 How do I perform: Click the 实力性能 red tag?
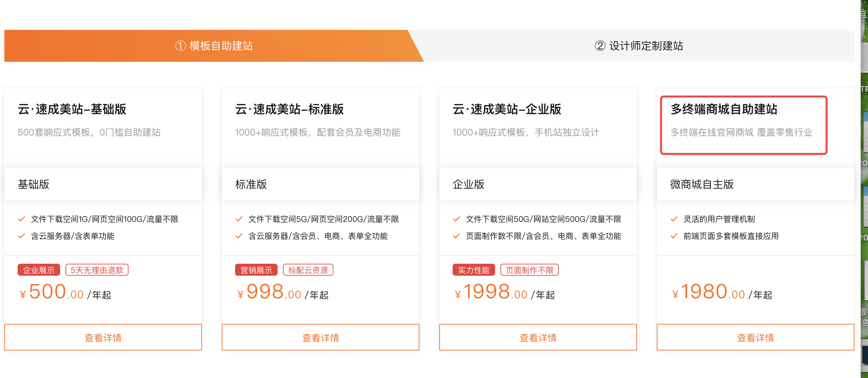(474, 270)
